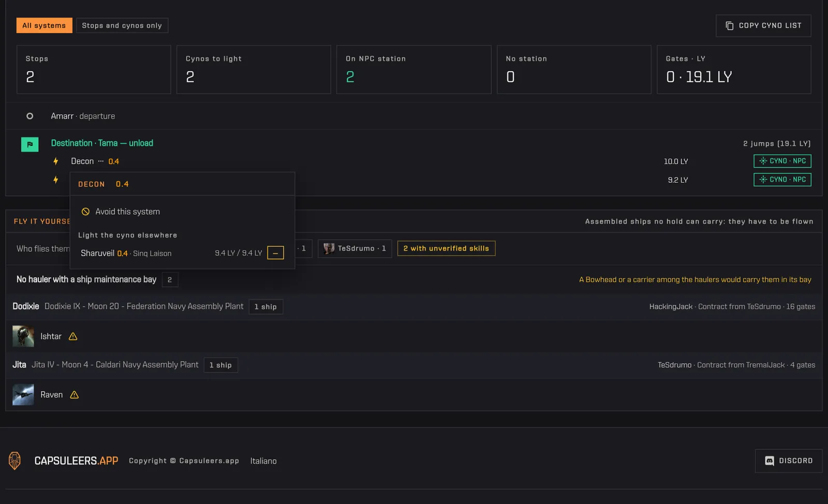
Task: Click the TeSdrumo pilot chip
Action: click(354, 248)
